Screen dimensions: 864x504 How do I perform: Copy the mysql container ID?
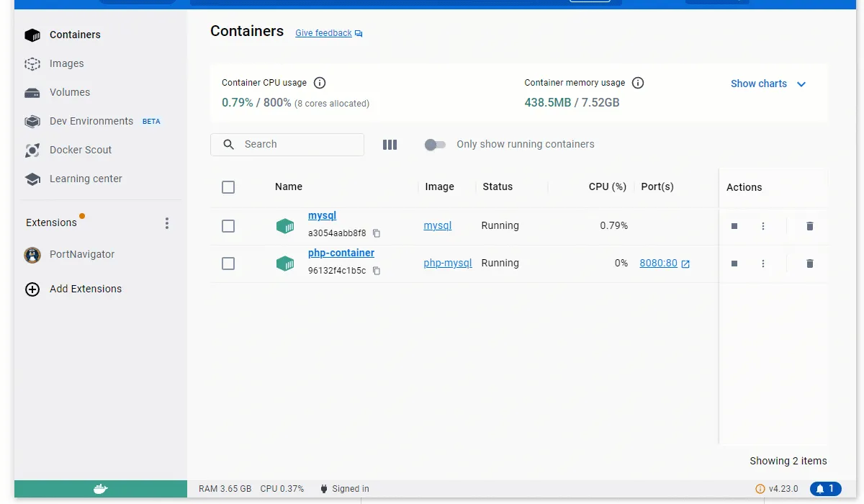pyautogui.click(x=377, y=233)
